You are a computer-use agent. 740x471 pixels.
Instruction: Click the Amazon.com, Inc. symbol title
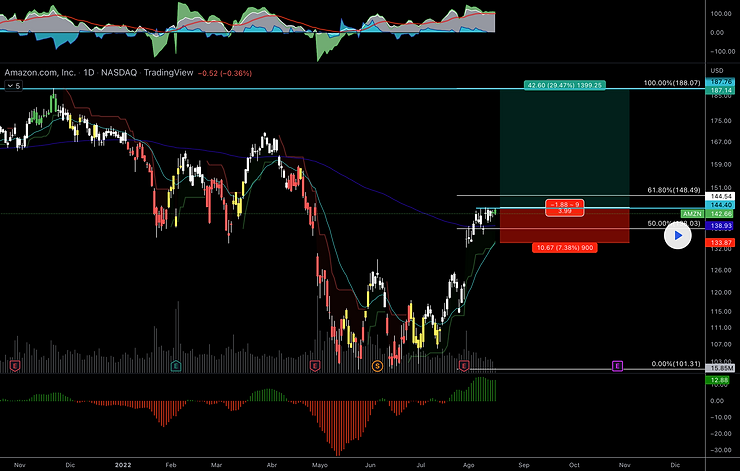coord(40,73)
